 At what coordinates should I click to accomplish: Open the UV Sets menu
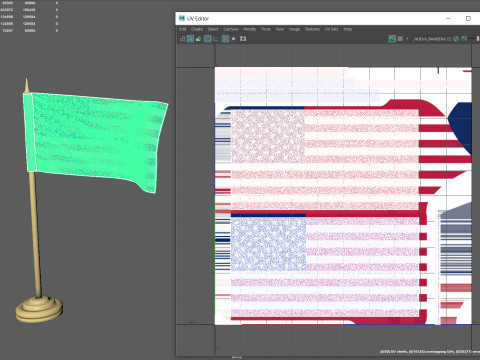pyautogui.click(x=332, y=29)
